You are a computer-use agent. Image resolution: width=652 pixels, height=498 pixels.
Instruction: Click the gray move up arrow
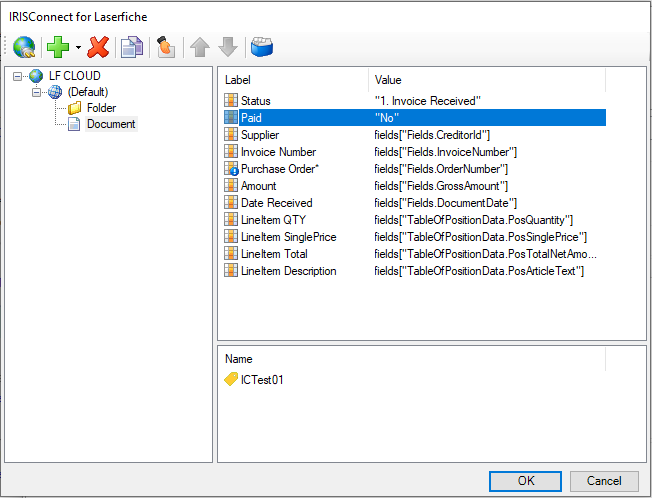tap(200, 47)
